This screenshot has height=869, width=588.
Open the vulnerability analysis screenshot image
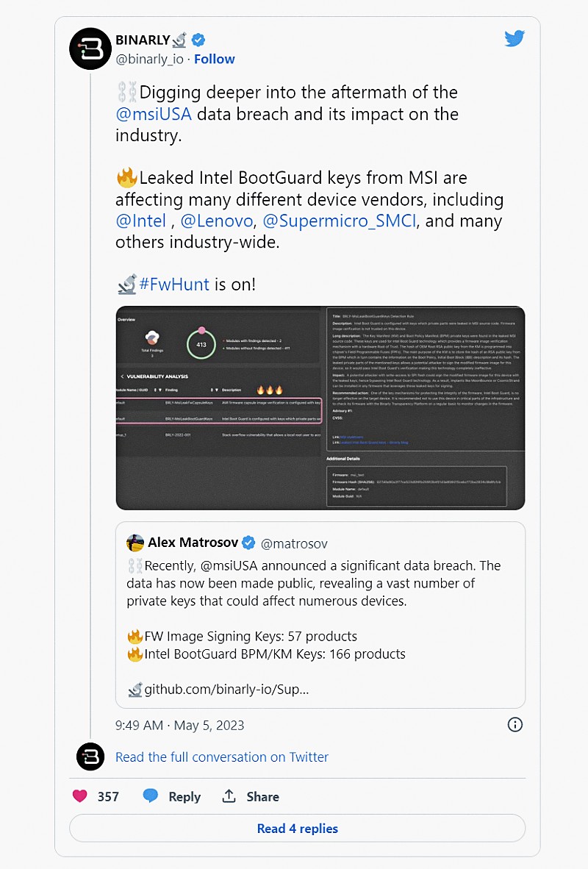pyautogui.click(x=320, y=407)
